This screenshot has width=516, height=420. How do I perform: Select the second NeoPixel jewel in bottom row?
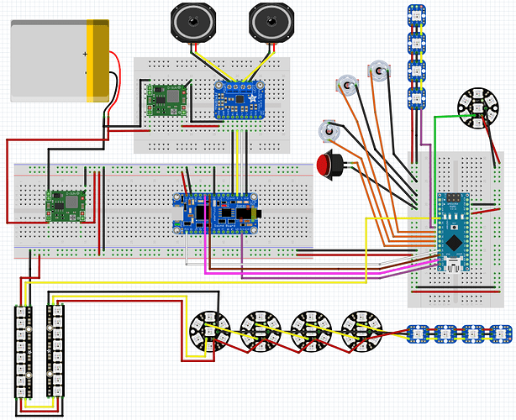261,331
